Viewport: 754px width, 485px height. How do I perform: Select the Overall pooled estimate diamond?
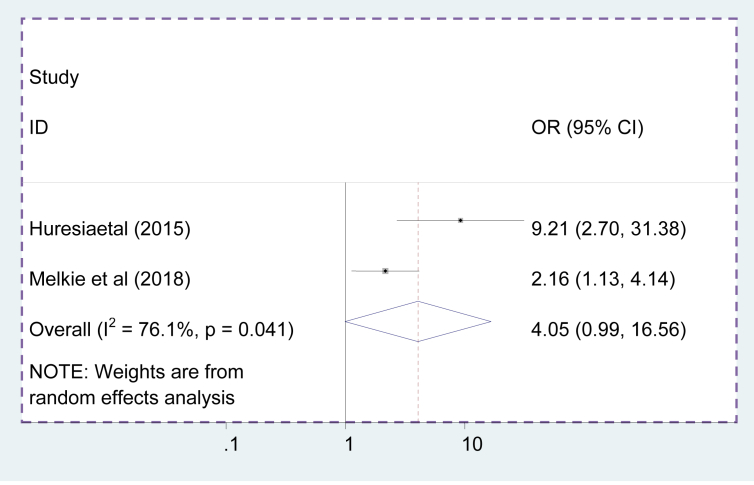418,321
